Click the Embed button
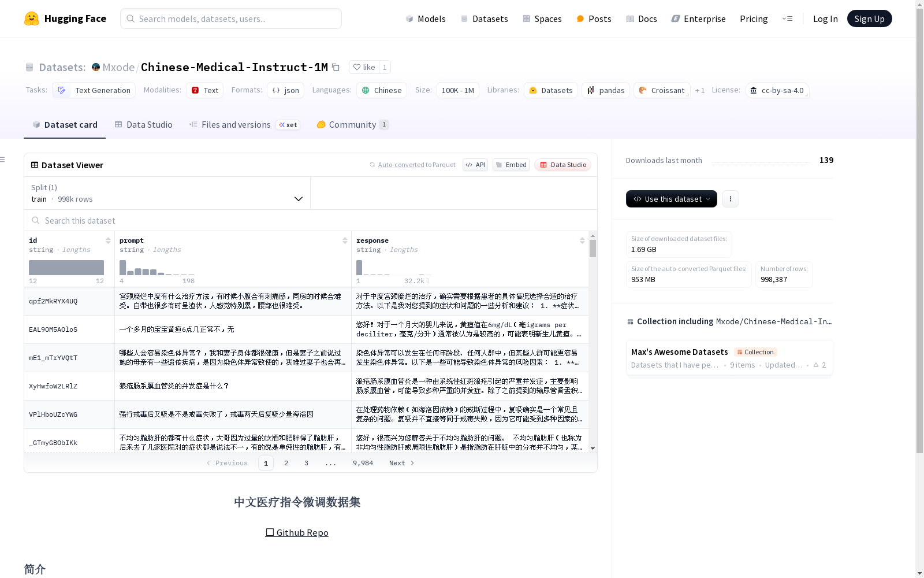924x578 pixels. click(511, 165)
